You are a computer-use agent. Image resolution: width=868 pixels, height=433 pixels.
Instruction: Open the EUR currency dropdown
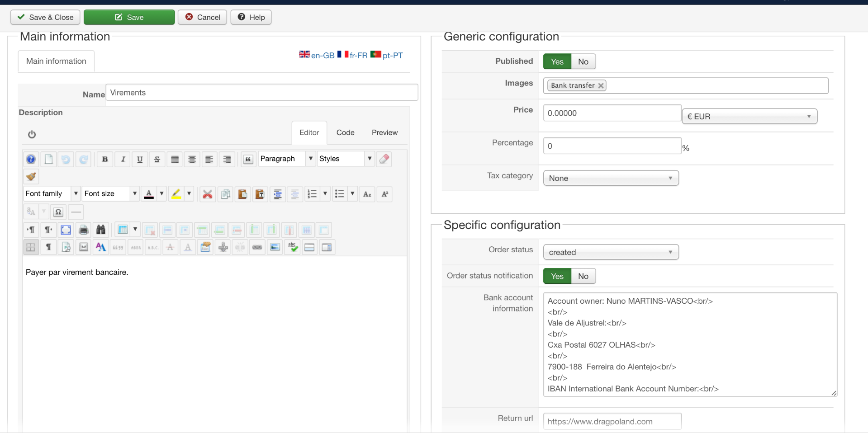(x=749, y=117)
